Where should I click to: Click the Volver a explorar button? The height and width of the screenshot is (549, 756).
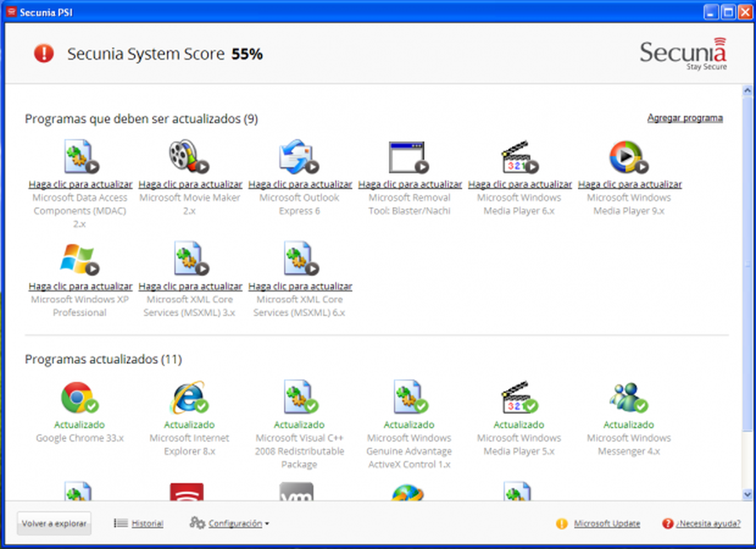[x=54, y=523]
